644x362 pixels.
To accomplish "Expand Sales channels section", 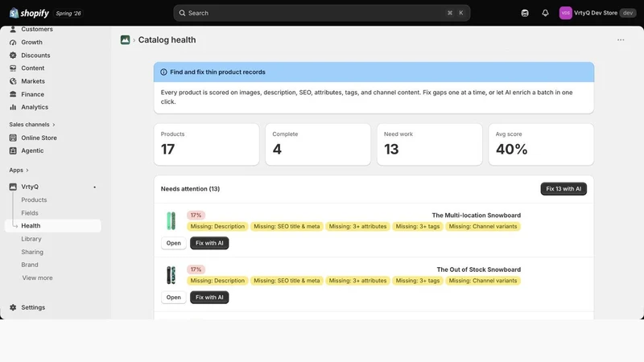I will (32, 125).
